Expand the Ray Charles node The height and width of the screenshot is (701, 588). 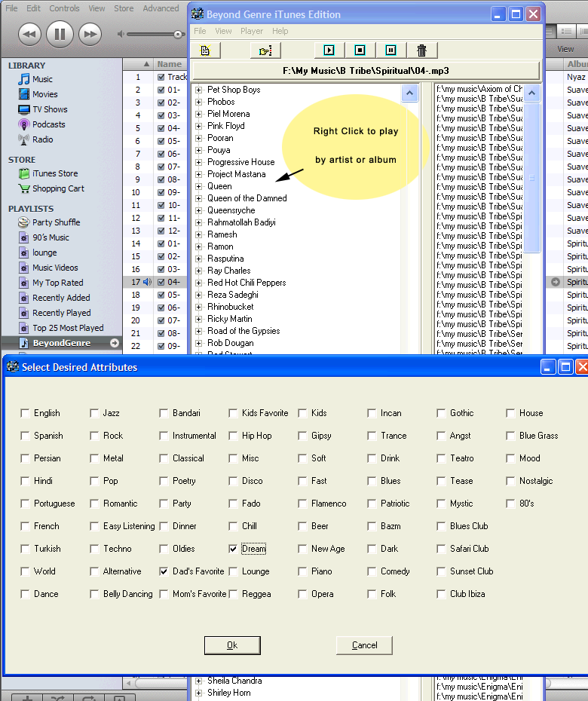(198, 271)
